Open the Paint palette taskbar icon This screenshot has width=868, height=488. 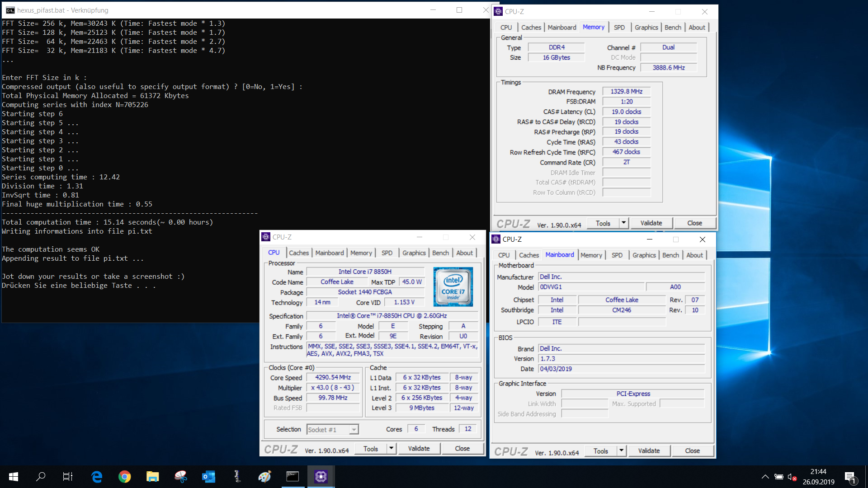pyautogui.click(x=265, y=477)
